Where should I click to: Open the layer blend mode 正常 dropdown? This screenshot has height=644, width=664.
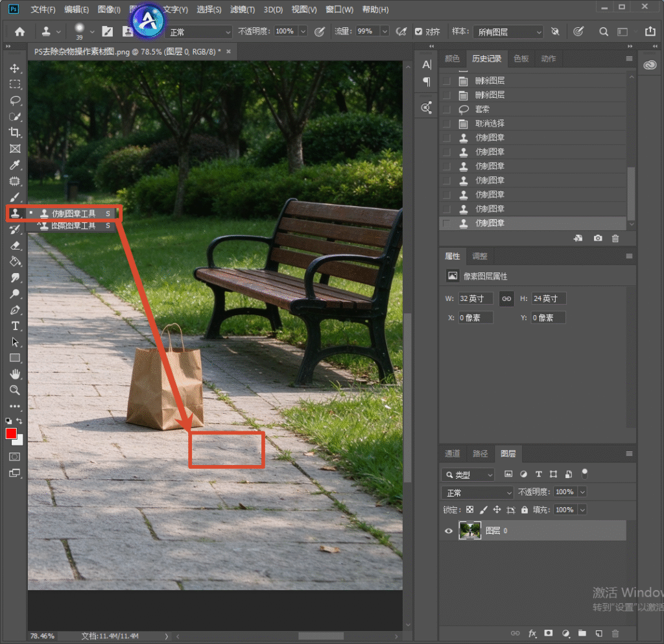click(x=478, y=492)
